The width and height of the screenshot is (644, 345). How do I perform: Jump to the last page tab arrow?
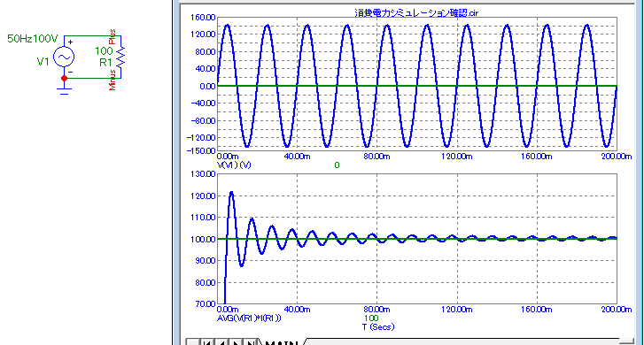click(x=251, y=342)
